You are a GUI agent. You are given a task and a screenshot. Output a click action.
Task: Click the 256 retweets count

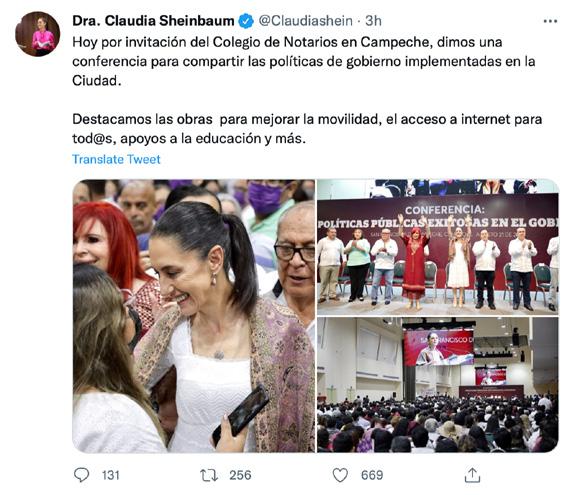tap(240, 475)
